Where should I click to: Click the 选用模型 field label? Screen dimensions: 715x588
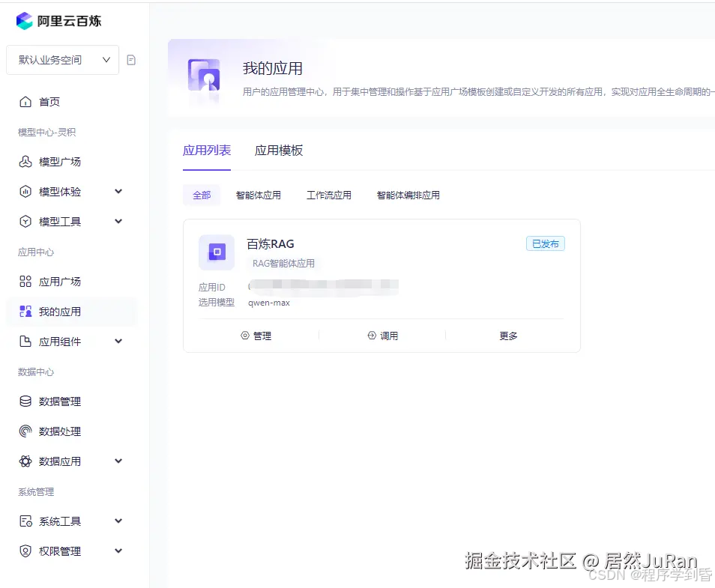[x=217, y=302]
